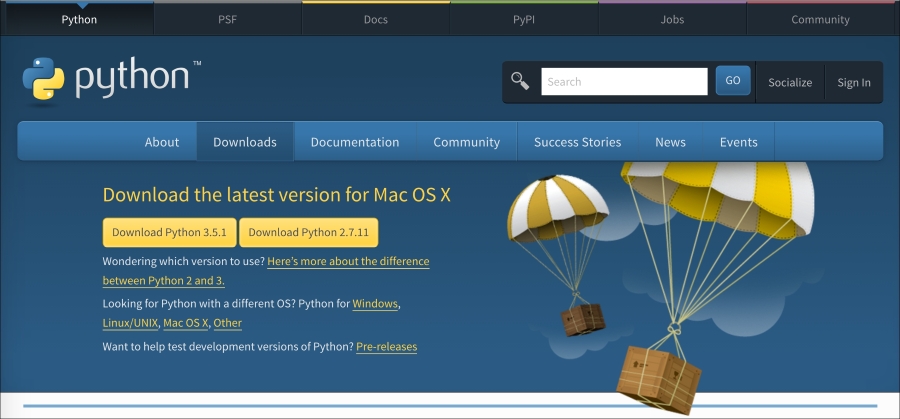Screen dimensions: 900x419
Task: Click Download Python 2.7.11 button
Action: tap(309, 232)
